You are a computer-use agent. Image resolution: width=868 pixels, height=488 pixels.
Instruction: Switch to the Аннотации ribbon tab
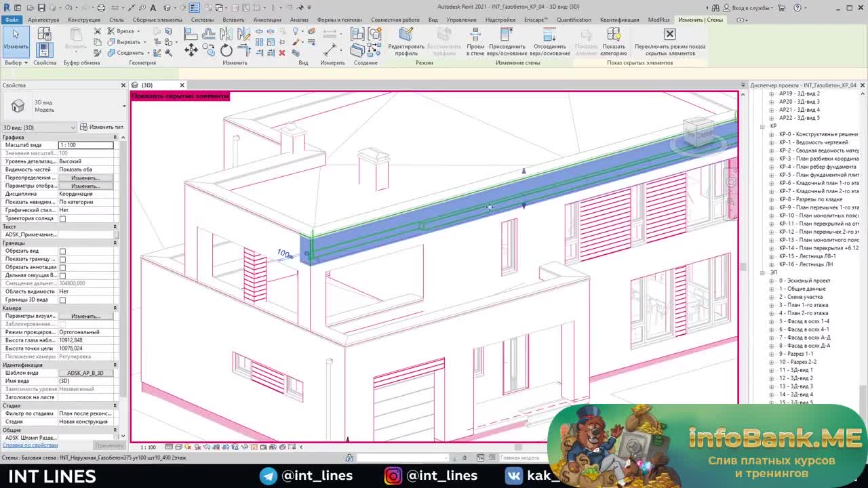coord(267,20)
